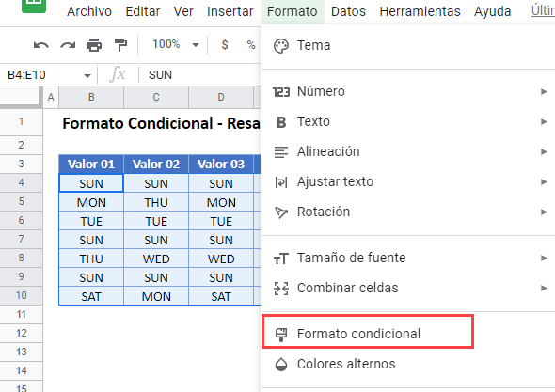Click the undo arrow icon

pyautogui.click(x=41, y=45)
